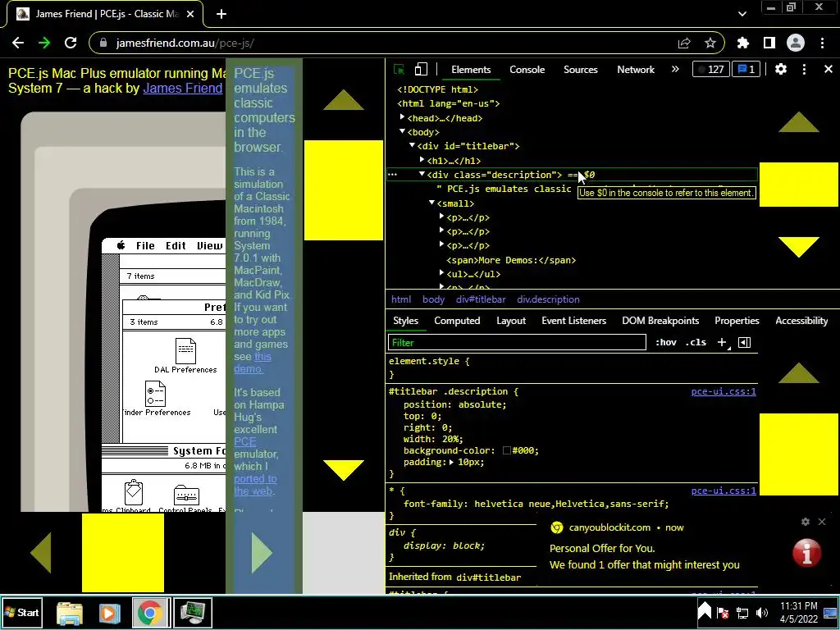Open the DOM Breakpoints tab
The width and height of the screenshot is (840, 630).
(x=660, y=321)
